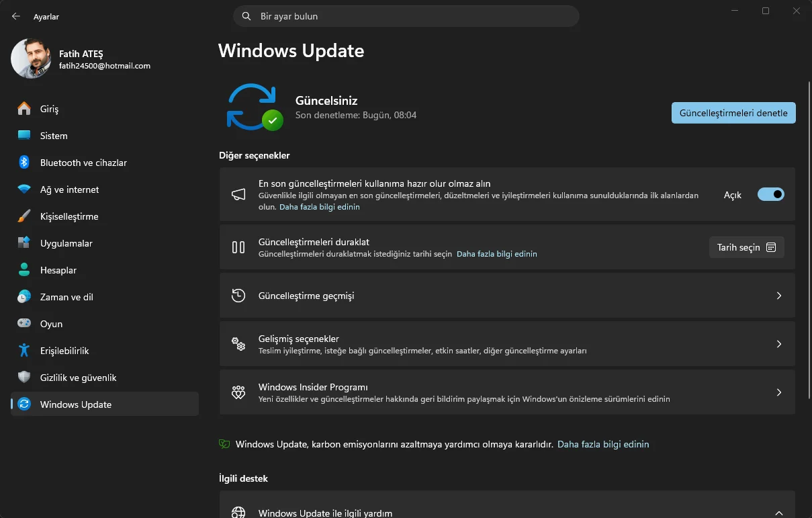Click the Uygulamalar apps icon
The width and height of the screenshot is (812, 518).
point(24,243)
